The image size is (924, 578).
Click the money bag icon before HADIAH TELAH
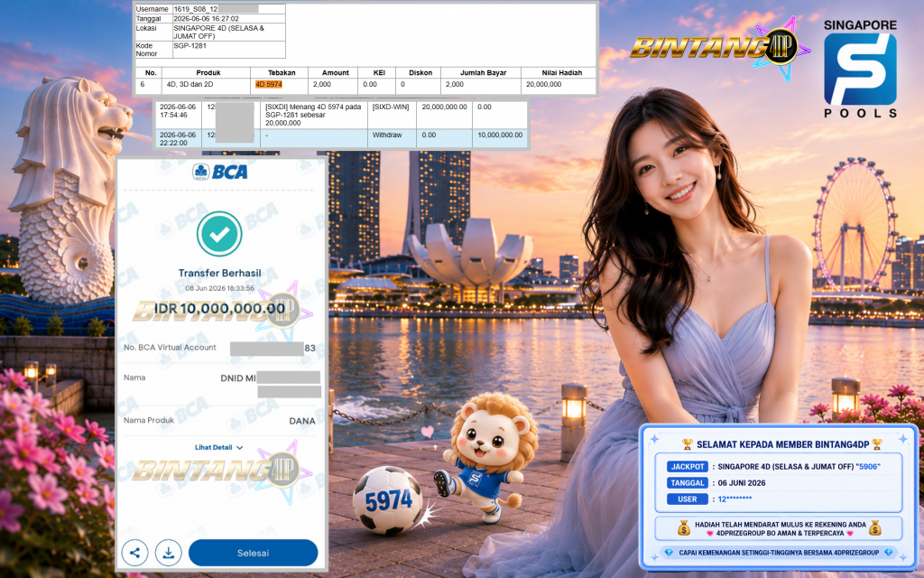point(684,527)
